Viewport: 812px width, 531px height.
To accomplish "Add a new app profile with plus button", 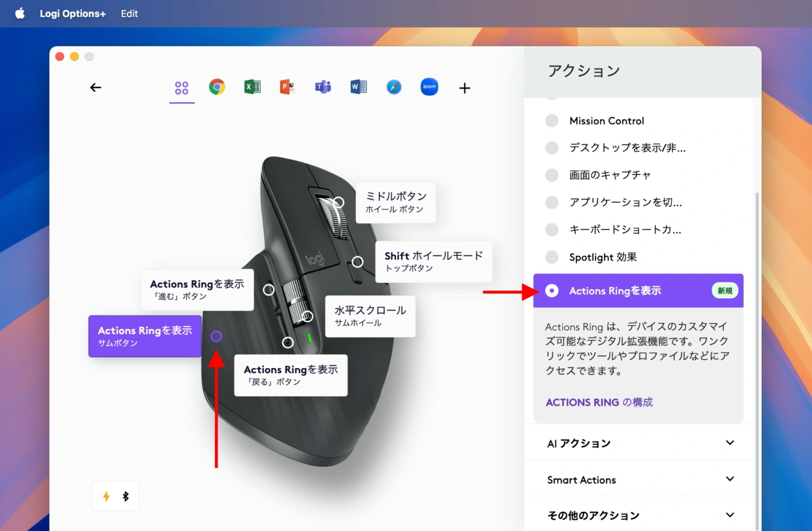I will 464,88.
